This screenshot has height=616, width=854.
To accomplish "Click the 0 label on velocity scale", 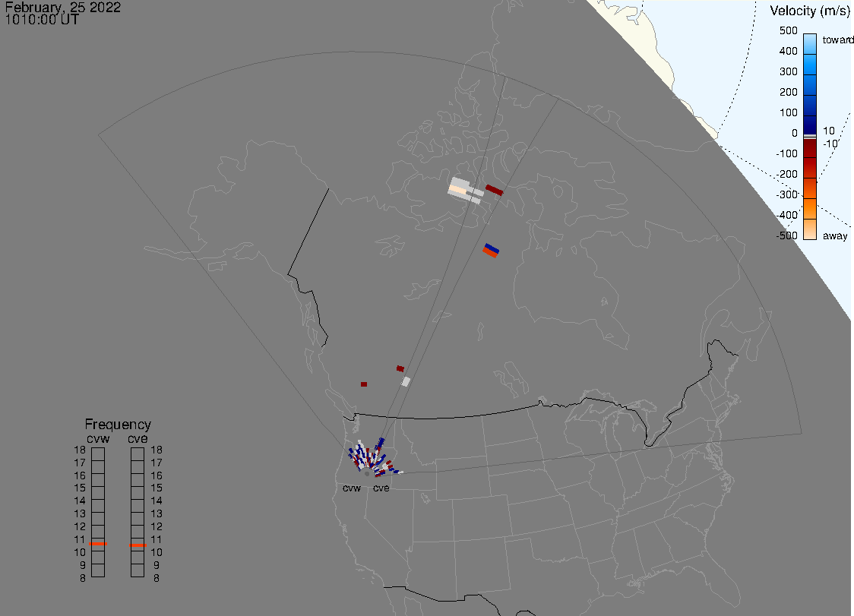I will pyautogui.click(x=795, y=134).
